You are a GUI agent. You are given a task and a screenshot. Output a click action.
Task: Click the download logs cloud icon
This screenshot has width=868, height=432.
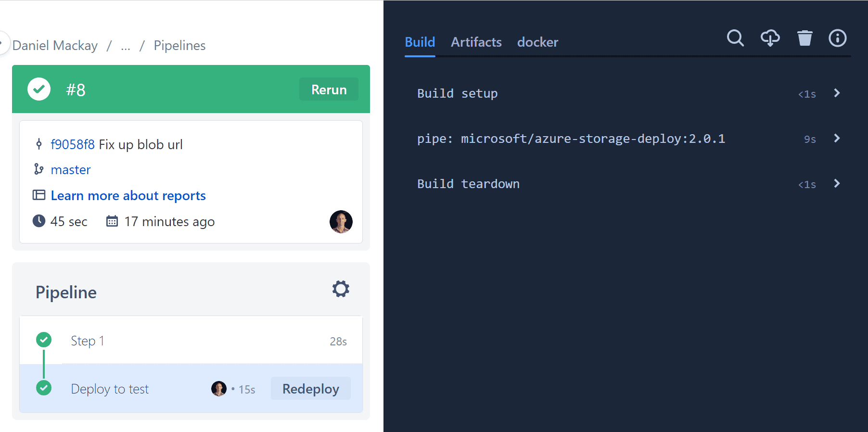click(x=770, y=38)
